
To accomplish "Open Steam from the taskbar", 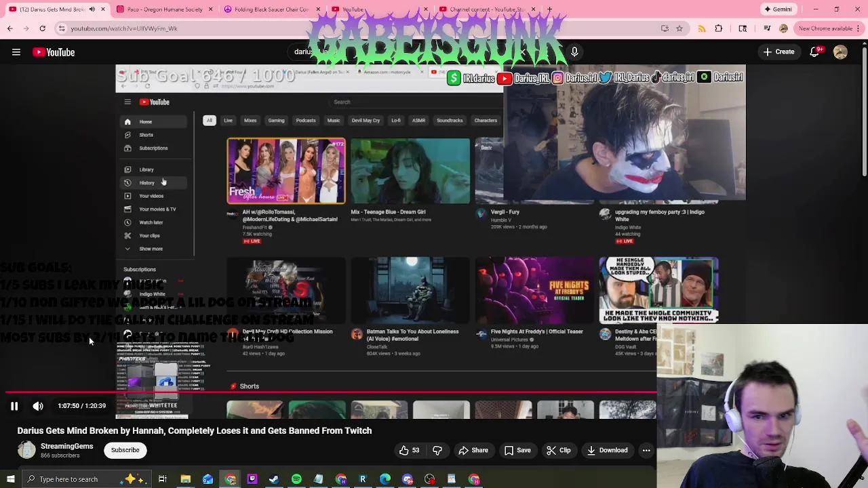I will (x=274, y=480).
